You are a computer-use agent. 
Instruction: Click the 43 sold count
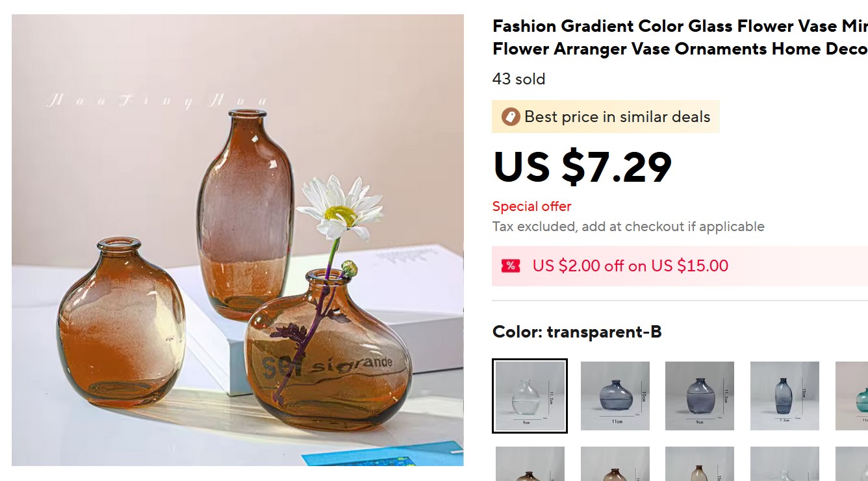[518, 79]
